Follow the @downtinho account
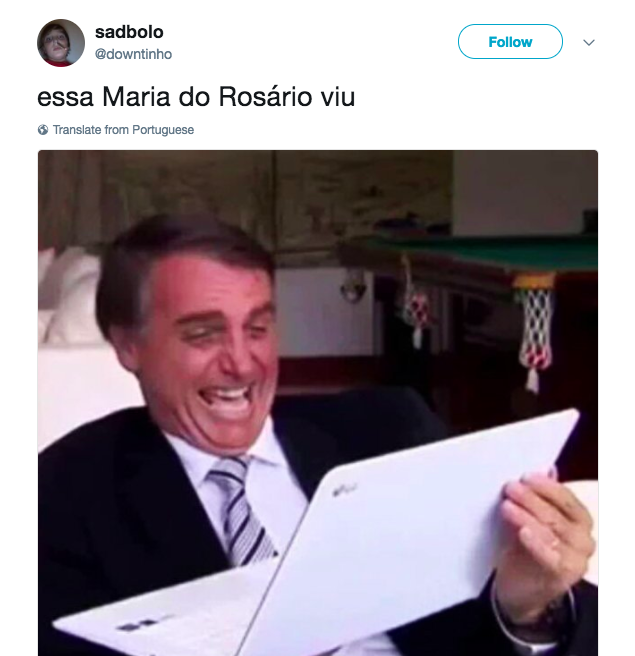635x656 pixels. point(510,42)
